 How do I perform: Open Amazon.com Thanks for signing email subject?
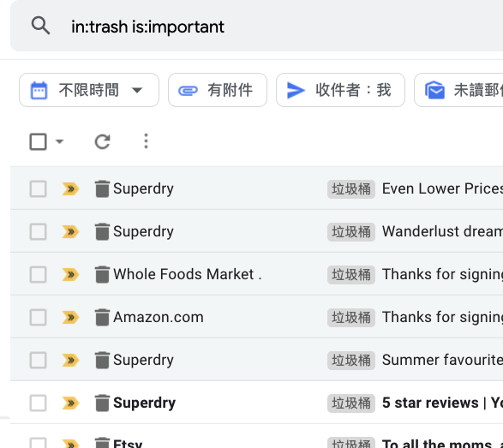[x=442, y=318]
